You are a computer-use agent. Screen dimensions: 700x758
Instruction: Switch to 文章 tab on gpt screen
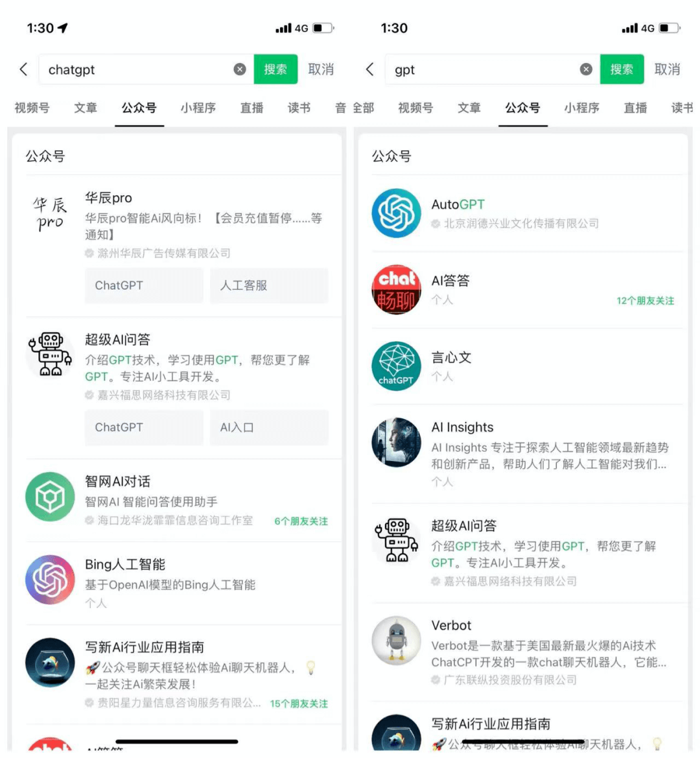click(x=469, y=108)
